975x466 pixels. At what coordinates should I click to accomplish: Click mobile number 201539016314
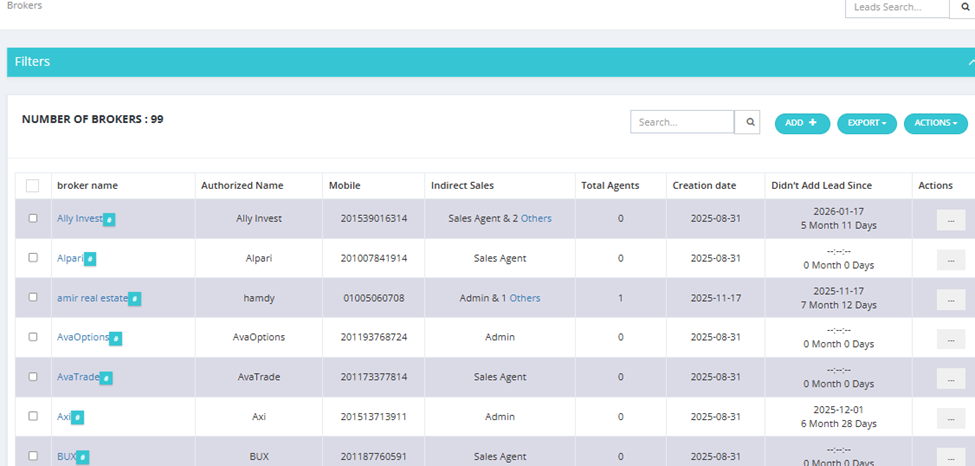point(374,218)
